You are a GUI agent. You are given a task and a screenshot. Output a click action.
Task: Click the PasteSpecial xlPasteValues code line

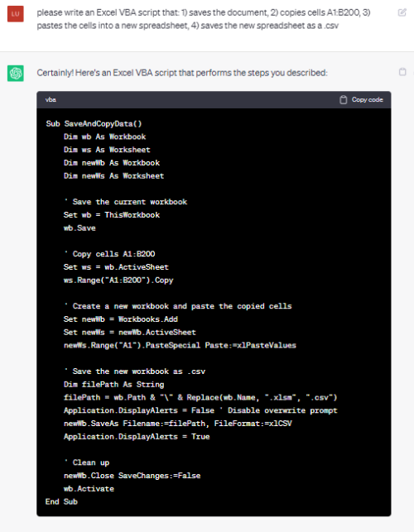[x=180, y=345]
